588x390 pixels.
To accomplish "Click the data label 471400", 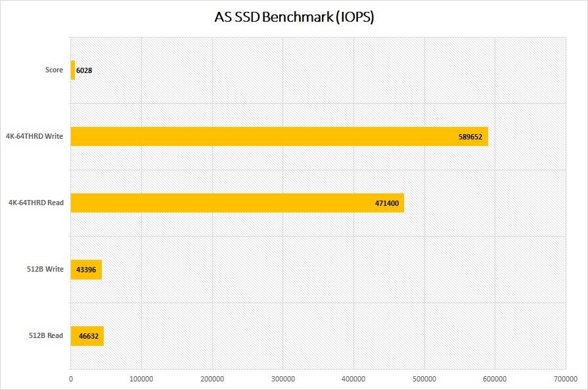I will click(x=387, y=203).
